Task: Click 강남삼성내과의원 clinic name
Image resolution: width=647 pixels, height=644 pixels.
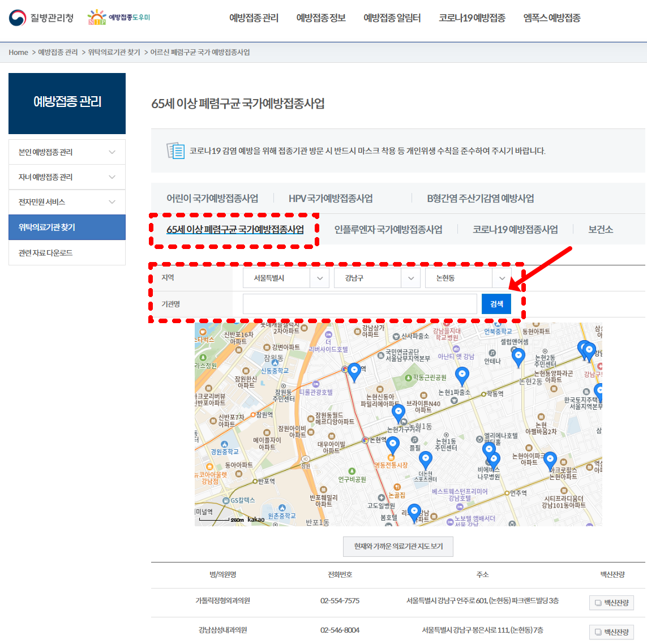Action: click(x=223, y=630)
